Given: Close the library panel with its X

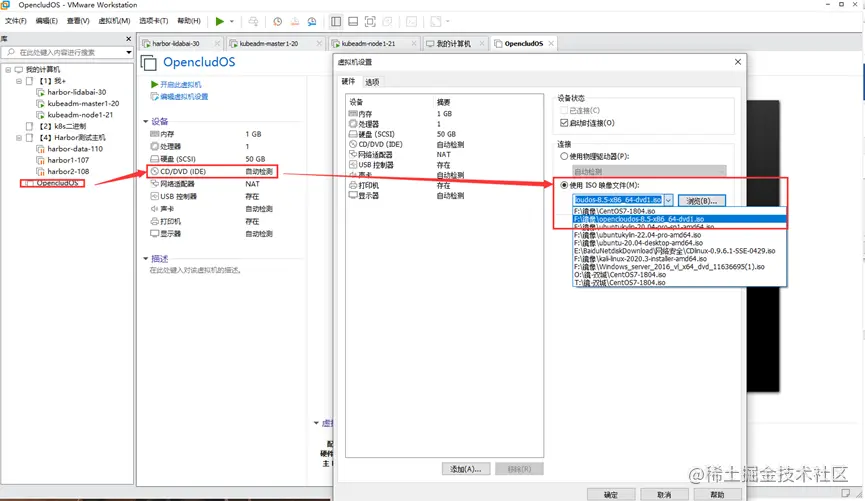Looking at the screenshot, I should [x=129, y=39].
